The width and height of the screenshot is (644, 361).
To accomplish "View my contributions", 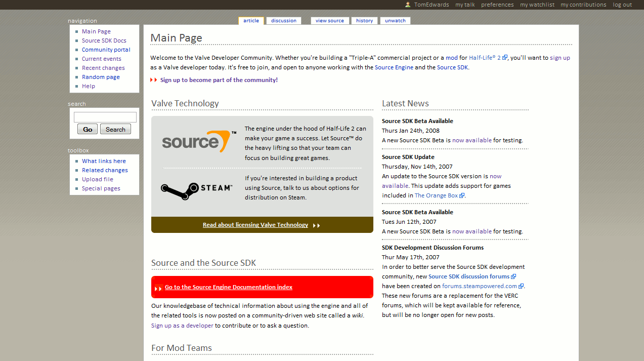I will [583, 5].
